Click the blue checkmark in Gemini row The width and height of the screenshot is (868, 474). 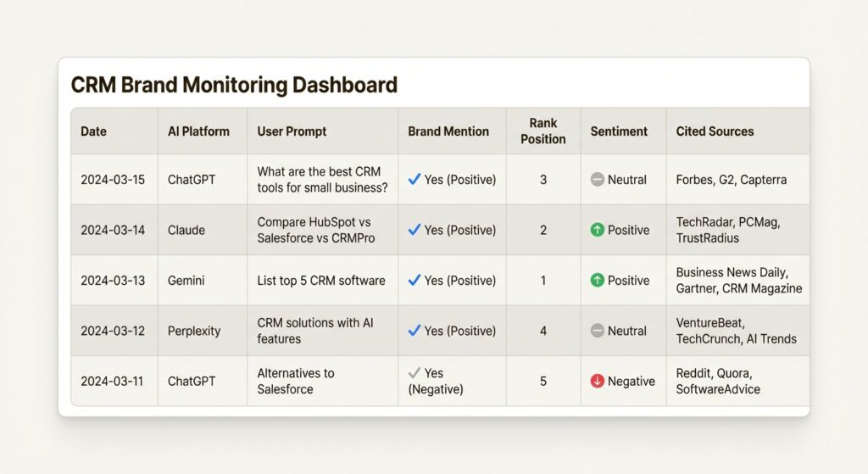(415, 281)
